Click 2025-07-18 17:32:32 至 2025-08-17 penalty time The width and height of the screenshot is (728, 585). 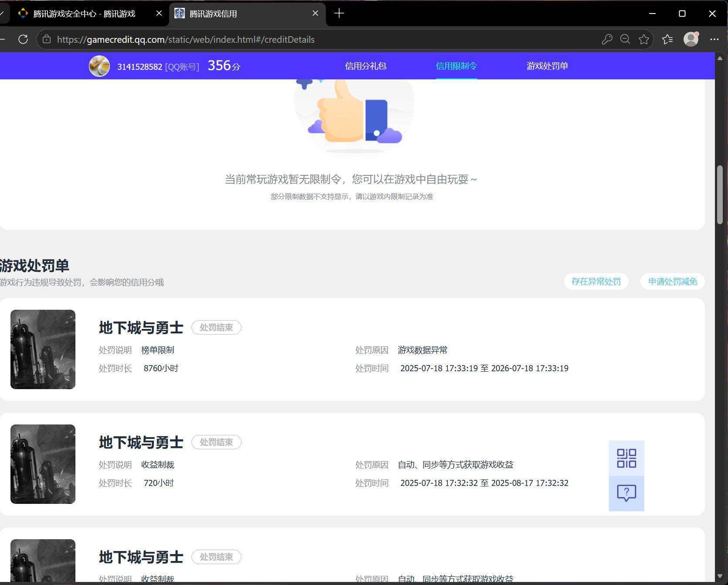coord(484,483)
